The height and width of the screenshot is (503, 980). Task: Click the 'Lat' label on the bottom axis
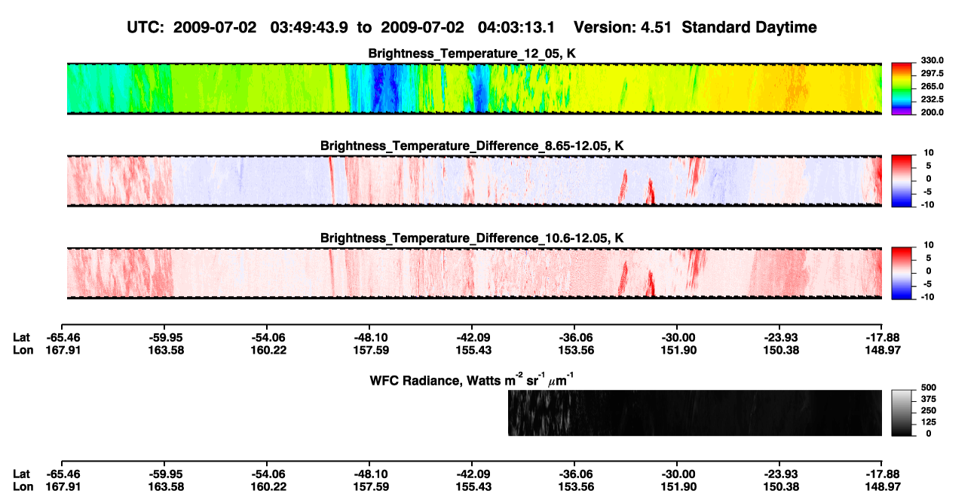[x=22, y=474]
